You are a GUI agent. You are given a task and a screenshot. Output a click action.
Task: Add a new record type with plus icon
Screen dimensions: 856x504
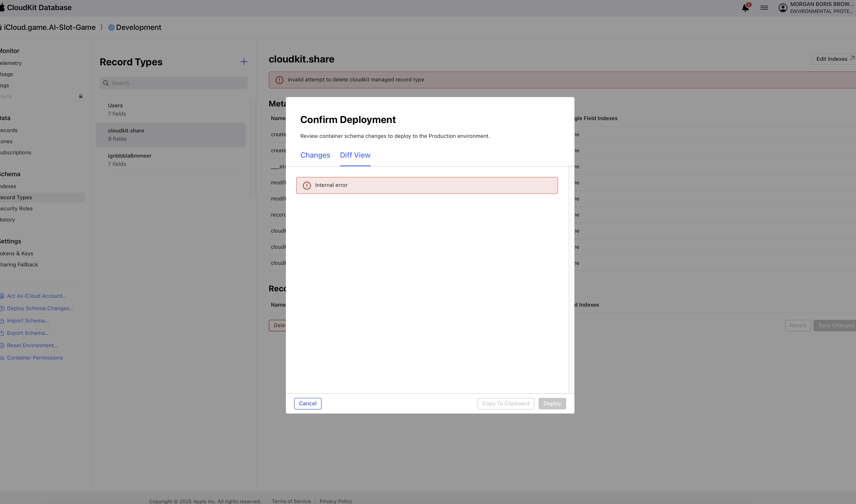(x=244, y=62)
